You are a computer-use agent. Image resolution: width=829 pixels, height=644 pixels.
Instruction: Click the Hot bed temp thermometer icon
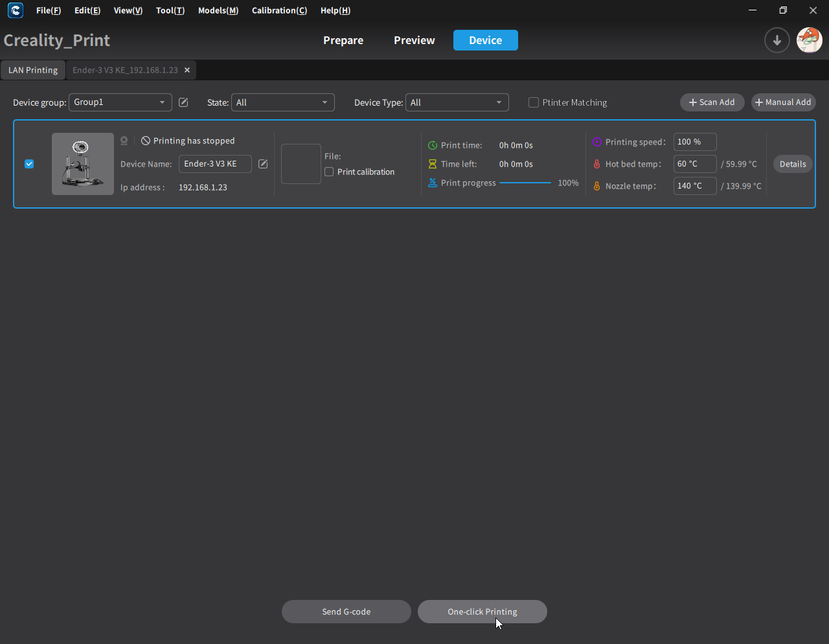coord(597,165)
